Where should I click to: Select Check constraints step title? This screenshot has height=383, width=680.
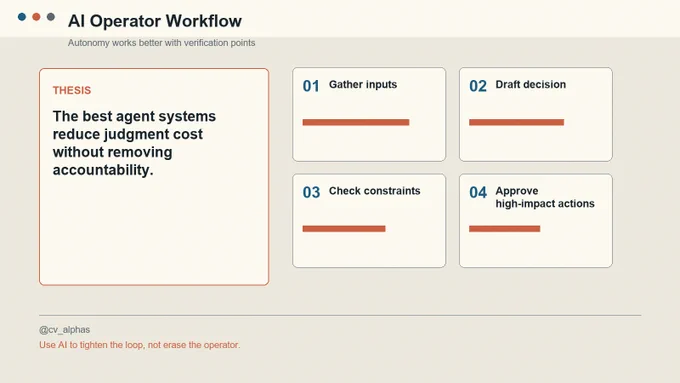tap(374, 191)
